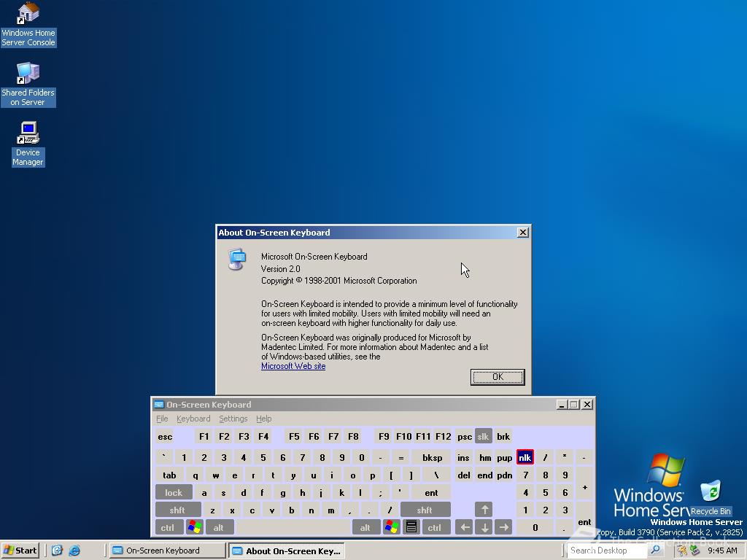Viewport: 747px width, 560px height.
Task: Select About On-Screen Key... taskbar button
Action: [x=286, y=551]
